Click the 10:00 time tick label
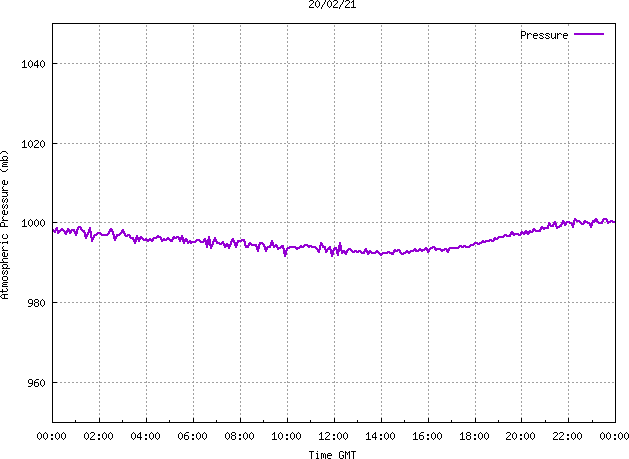This screenshot has width=629, height=459. point(286,436)
